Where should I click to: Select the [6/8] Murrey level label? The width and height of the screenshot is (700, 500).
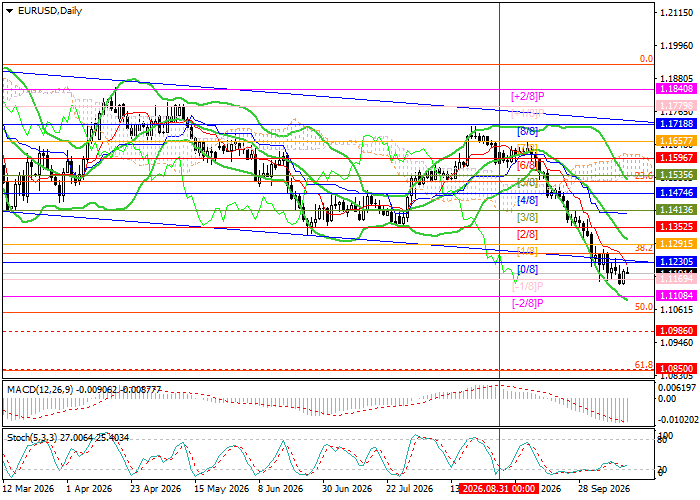pos(528,166)
